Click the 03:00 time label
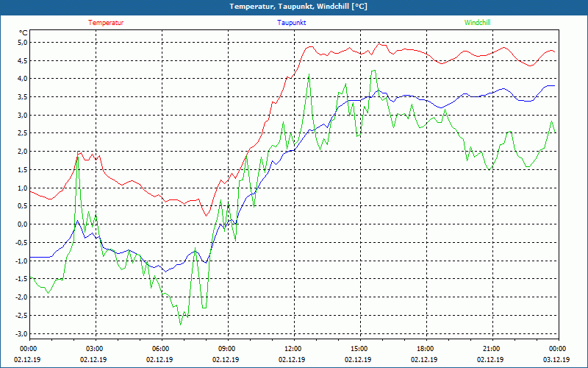This screenshot has width=588, height=368. (x=96, y=349)
